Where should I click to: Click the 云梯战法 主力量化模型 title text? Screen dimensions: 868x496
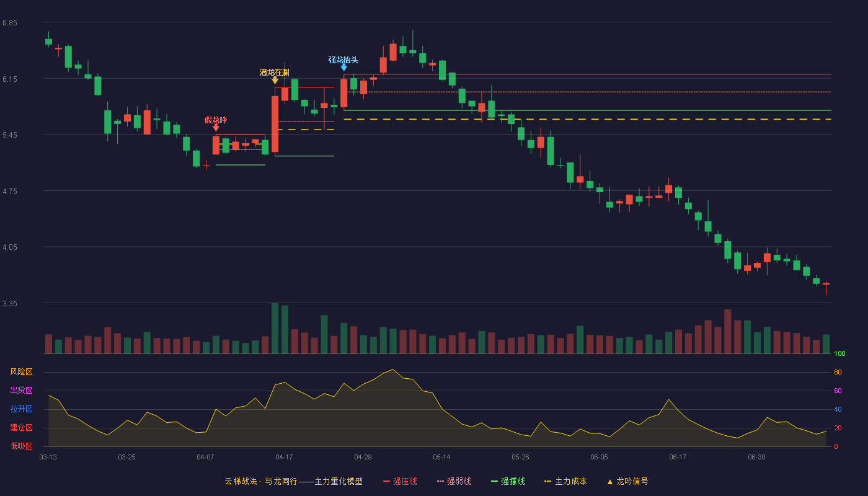click(294, 481)
